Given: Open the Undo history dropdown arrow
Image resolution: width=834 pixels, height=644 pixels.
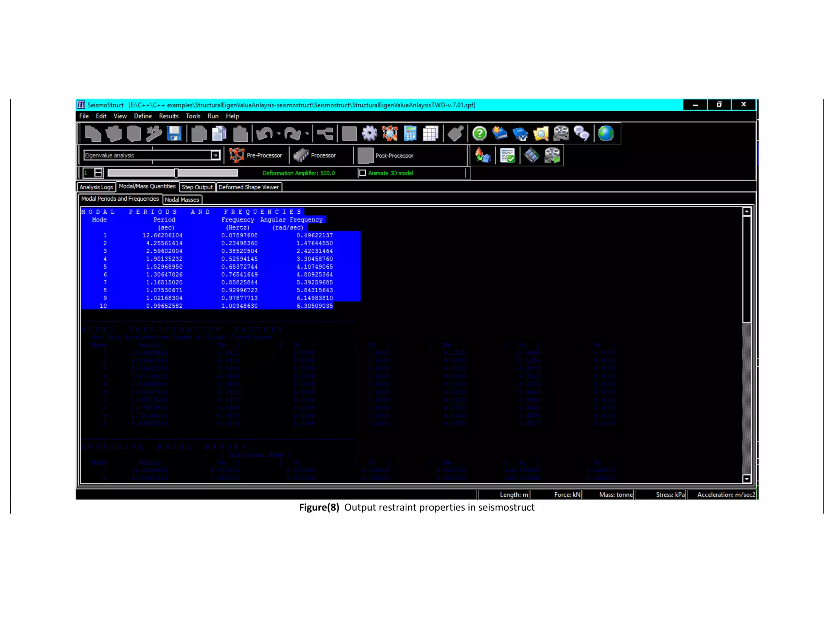Looking at the screenshot, I should tap(279, 134).
